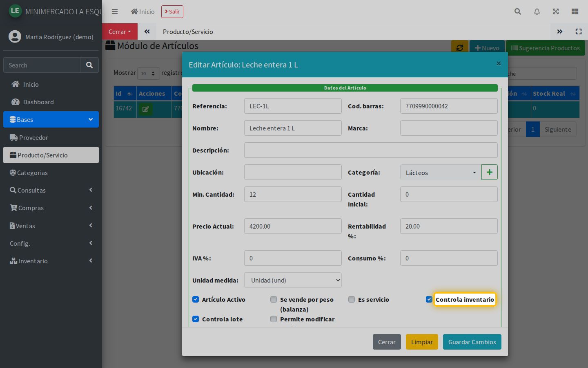
Task: Toggle Controla inventario checkbox
Action: pyautogui.click(x=429, y=299)
